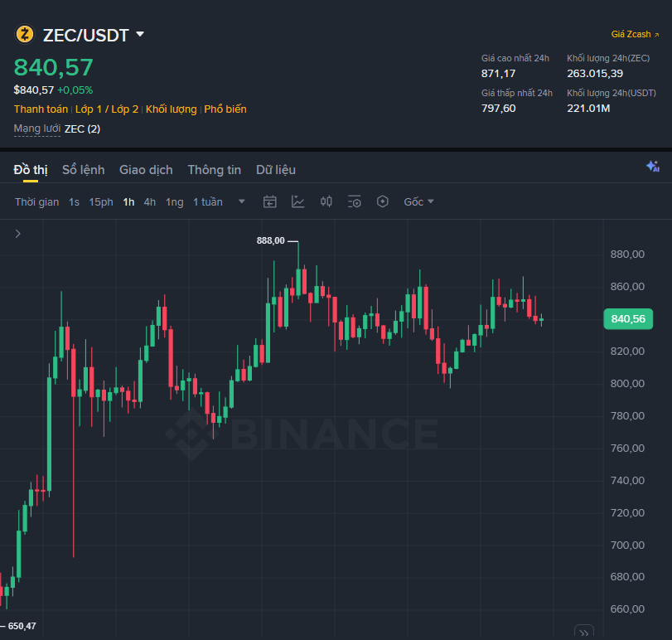This screenshot has height=640, width=672.
Task: Select the 1h interval
Action: 128,202
